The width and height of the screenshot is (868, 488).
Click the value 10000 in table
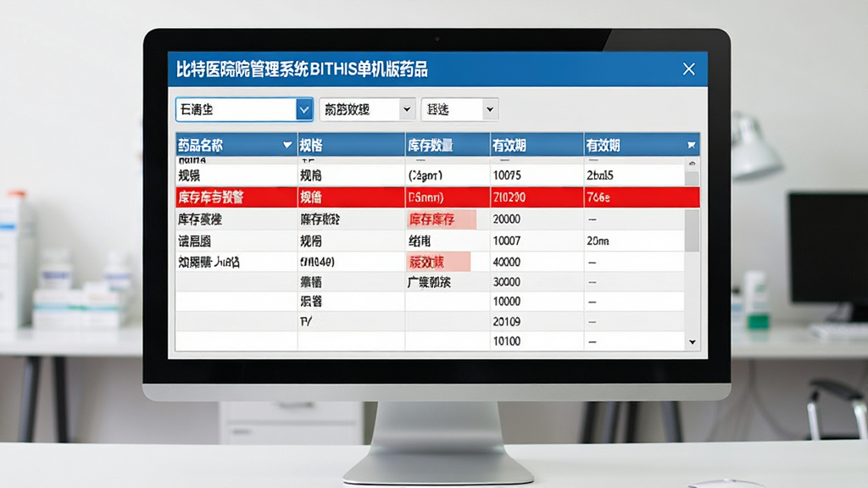pos(507,301)
